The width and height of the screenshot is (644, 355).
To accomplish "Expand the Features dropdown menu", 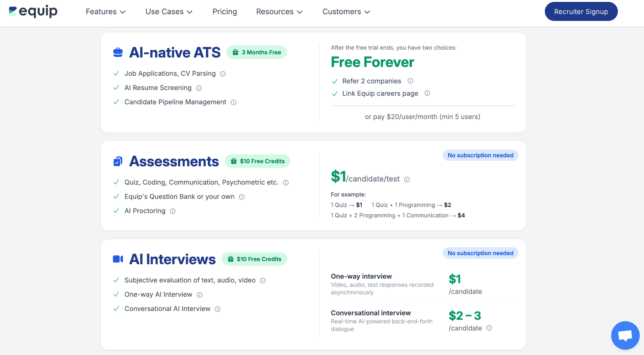I will coord(106,12).
